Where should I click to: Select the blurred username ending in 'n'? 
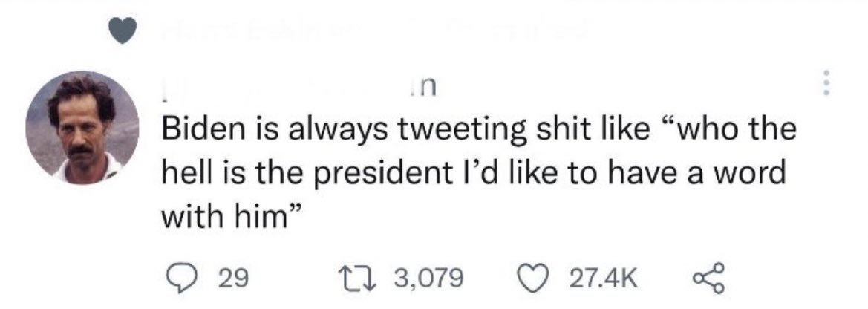coord(299,89)
